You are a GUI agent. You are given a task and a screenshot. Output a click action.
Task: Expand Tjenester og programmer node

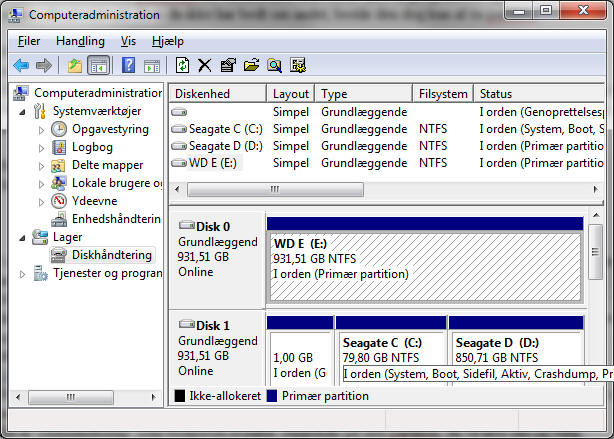click(23, 275)
